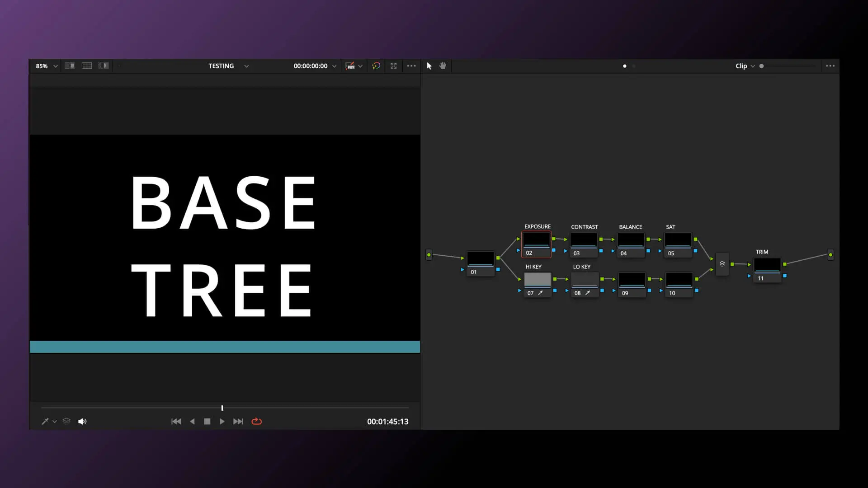Select the LO KEY node 08

coord(585,285)
